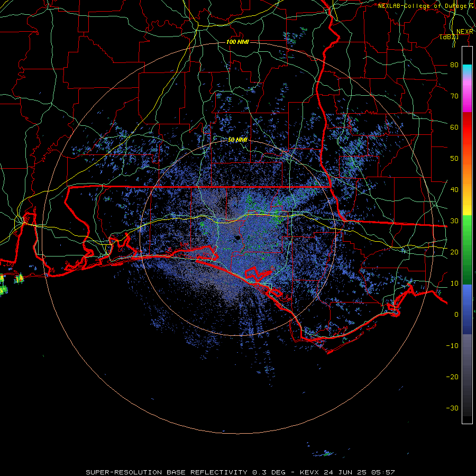
Task: Click the cyan top band of the color bar
Action: (x=467, y=69)
